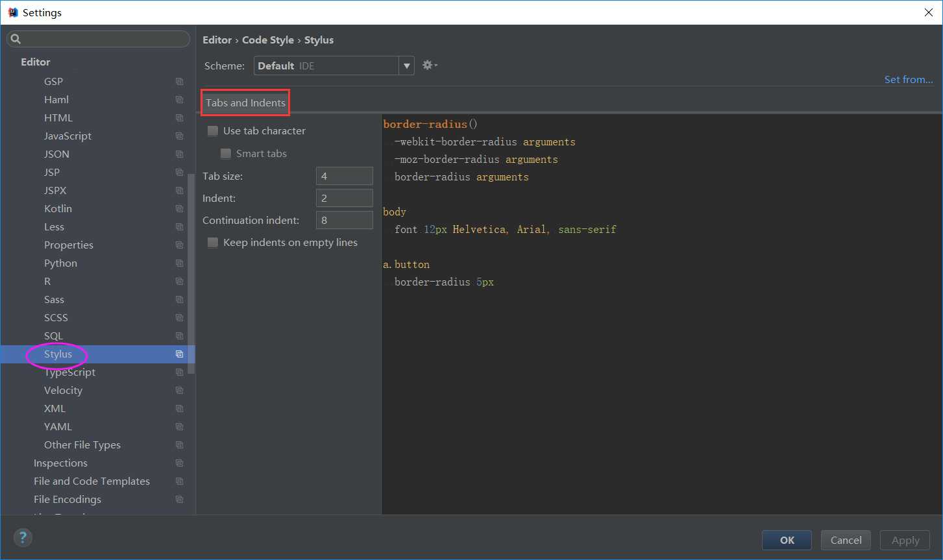Click the copy-settings icon beside Properties
This screenshot has width=943, height=560.
[179, 245]
